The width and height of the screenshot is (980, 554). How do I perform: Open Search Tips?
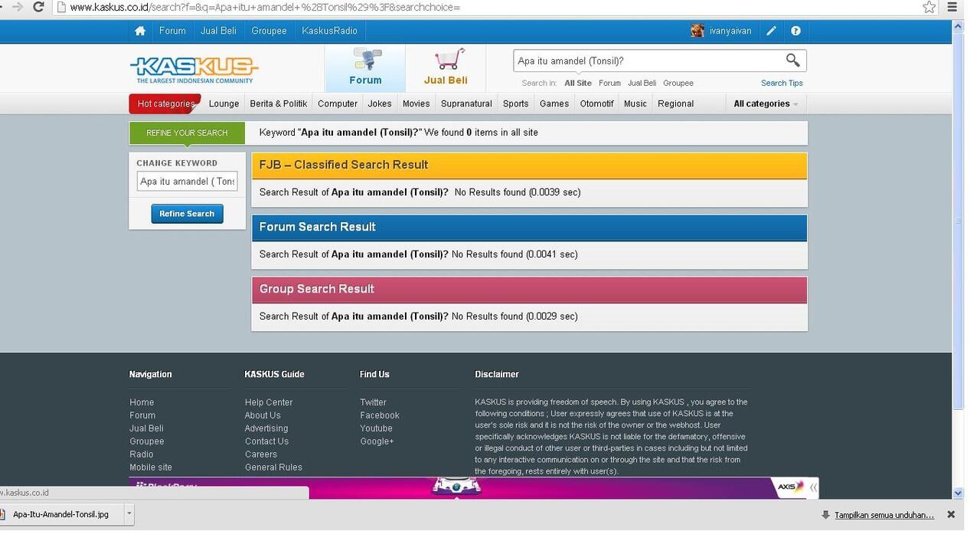click(782, 83)
